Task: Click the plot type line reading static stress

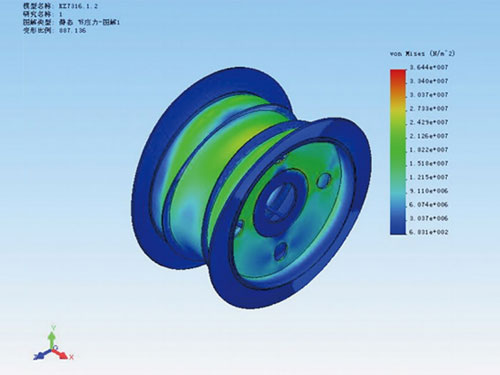Action: [x=71, y=22]
